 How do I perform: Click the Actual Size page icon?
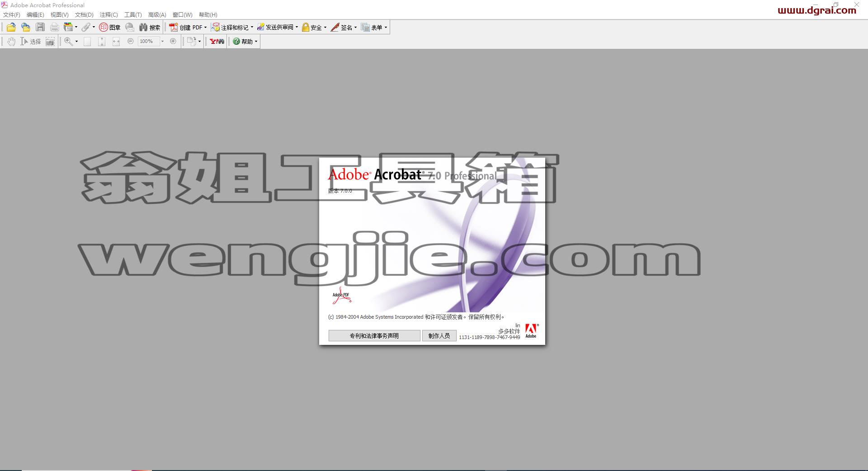tap(87, 42)
